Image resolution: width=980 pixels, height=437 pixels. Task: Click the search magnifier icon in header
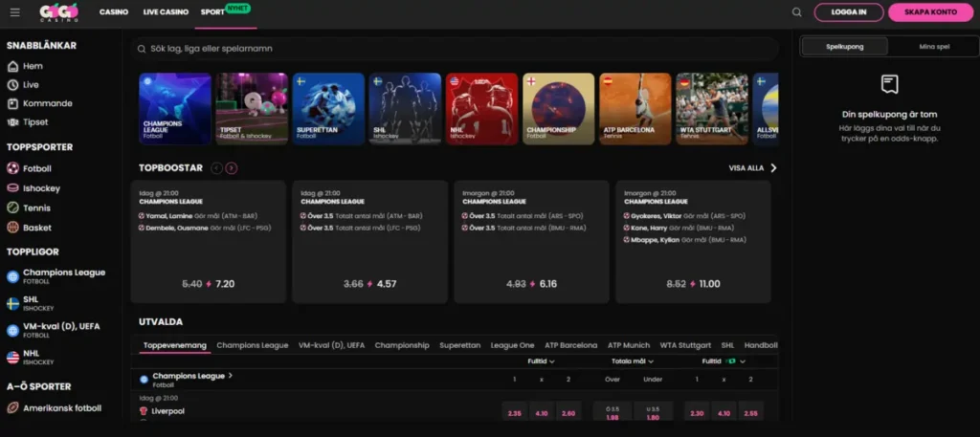(796, 12)
